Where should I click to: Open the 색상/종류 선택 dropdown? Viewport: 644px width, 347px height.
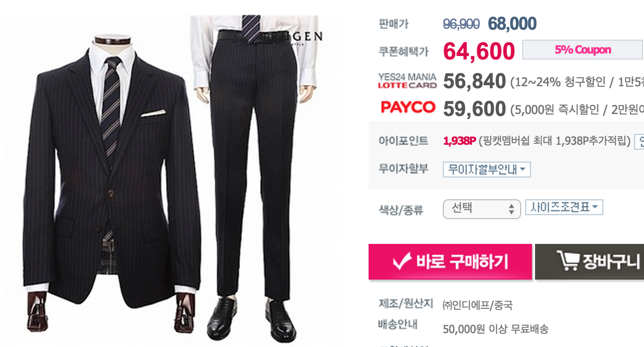point(482,209)
